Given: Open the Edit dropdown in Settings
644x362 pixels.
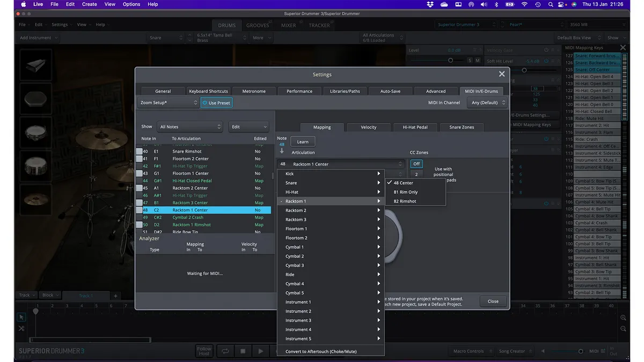Looking at the screenshot, I should pyautogui.click(x=248, y=127).
